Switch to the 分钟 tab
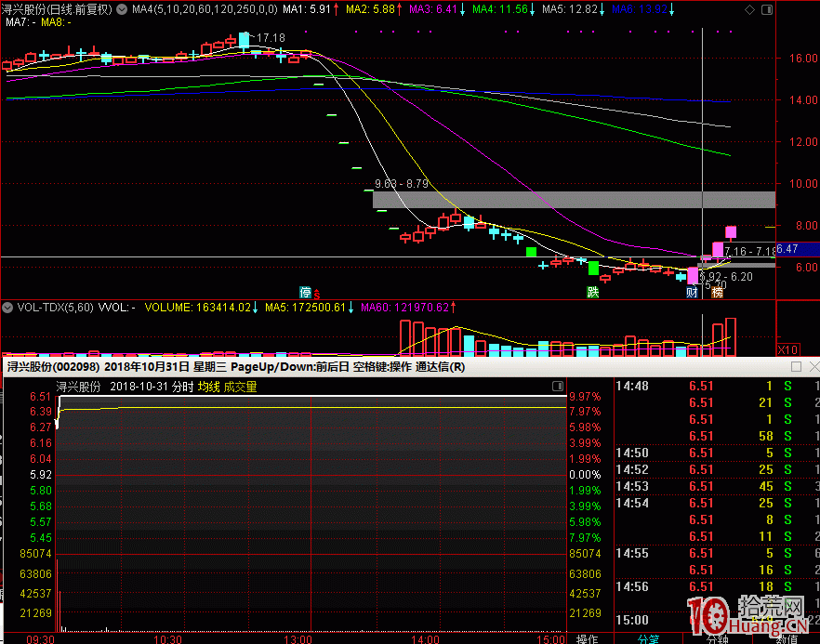 [717, 638]
